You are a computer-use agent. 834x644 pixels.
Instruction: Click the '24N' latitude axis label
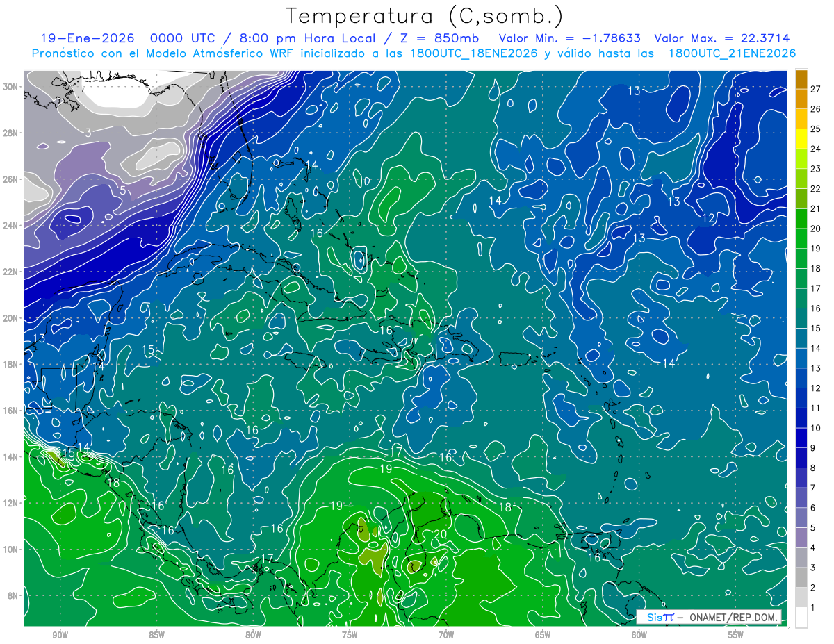pyautogui.click(x=12, y=226)
